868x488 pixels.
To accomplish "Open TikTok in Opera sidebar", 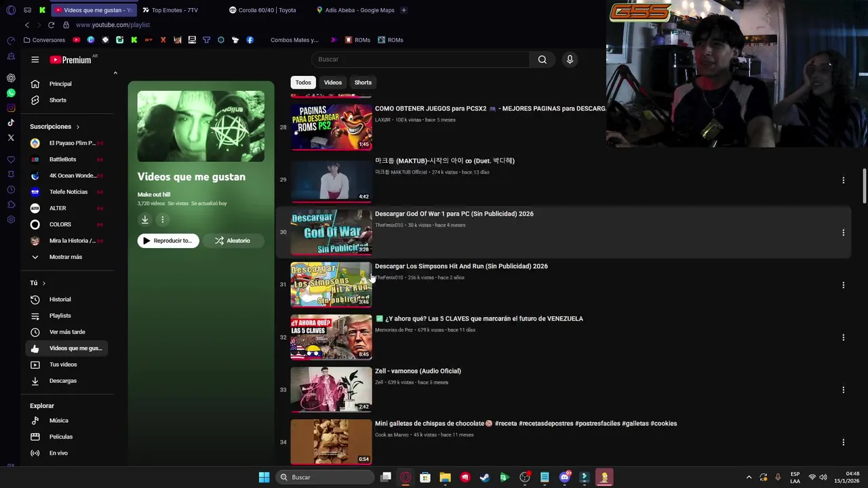I will tap(11, 123).
